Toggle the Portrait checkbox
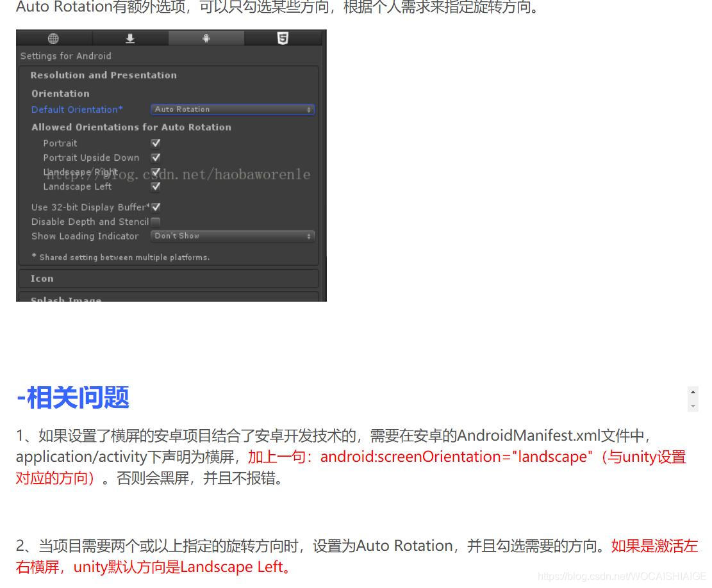 (156, 143)
